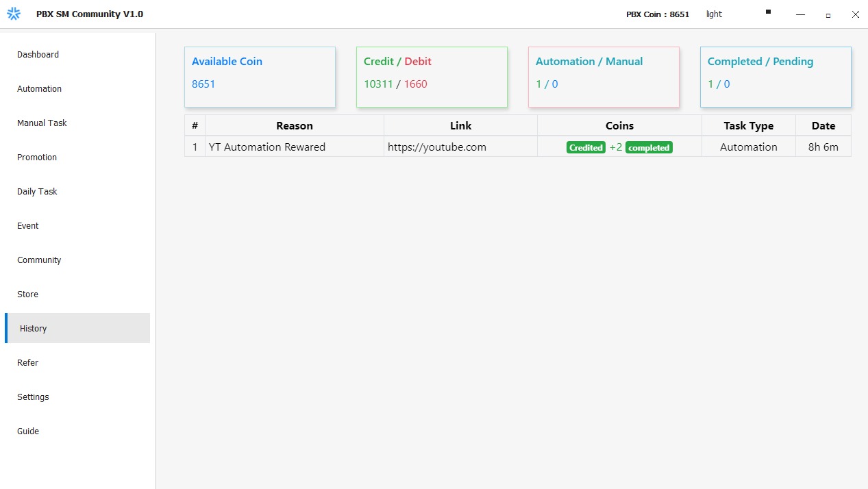This screenshot has width=868, height=489.
Task: Open the Store from sidebar
Action: pos(27,294)
